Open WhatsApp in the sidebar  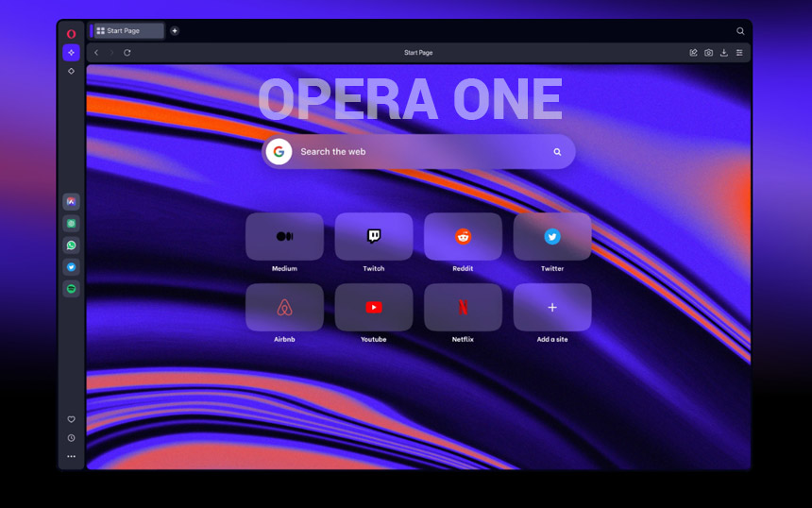tap(71, 246)
